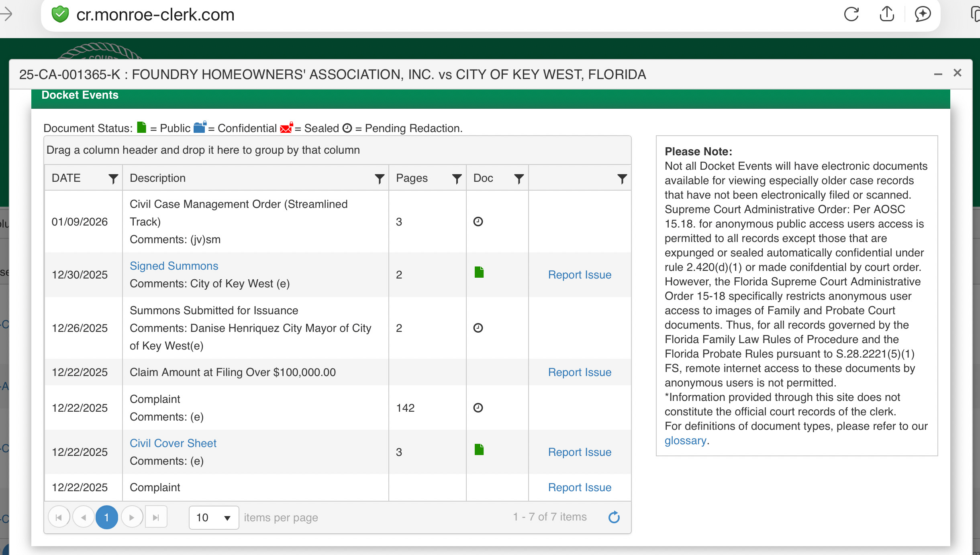Open the DATE column filter icon
The height and width of the screenshot is (555, 980).
(113, 179)
